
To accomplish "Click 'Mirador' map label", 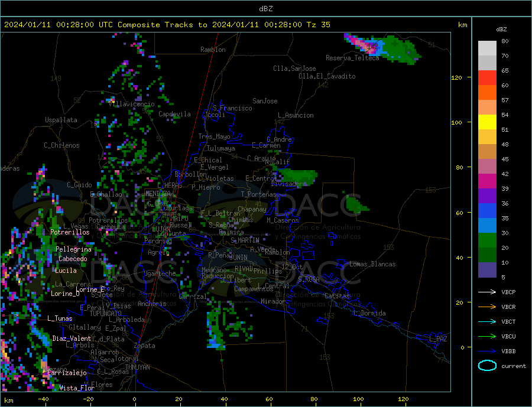I will 273,301.
